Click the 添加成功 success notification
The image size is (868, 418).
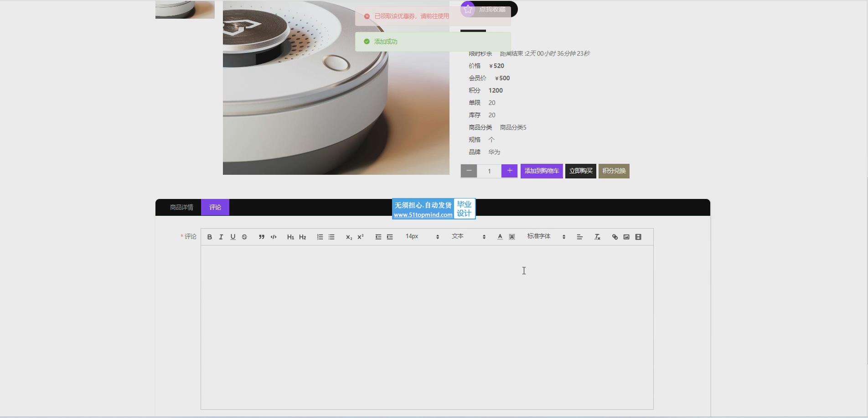[433, 42]
